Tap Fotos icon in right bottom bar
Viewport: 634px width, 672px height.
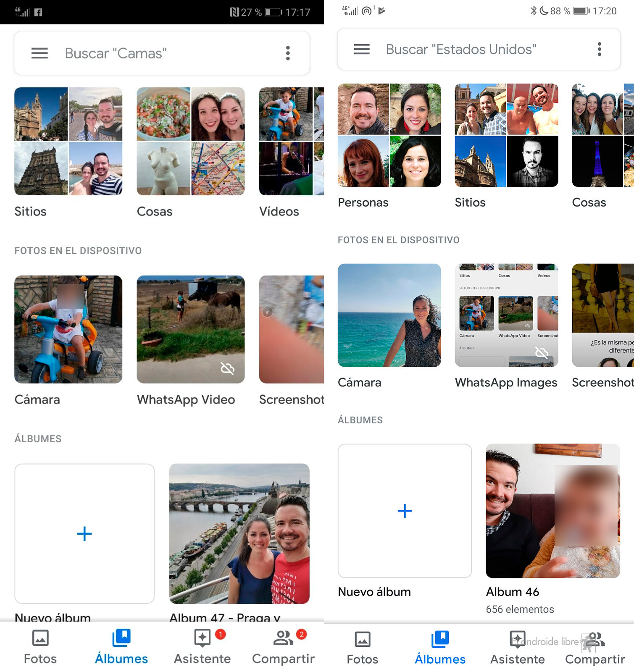[362, 647]
